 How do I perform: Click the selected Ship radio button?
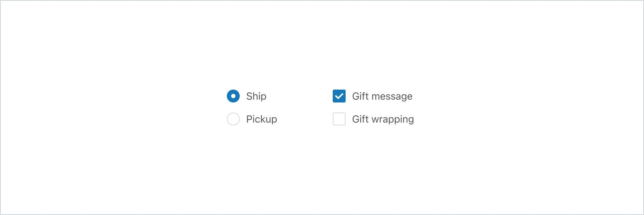(x=233, y=96)
